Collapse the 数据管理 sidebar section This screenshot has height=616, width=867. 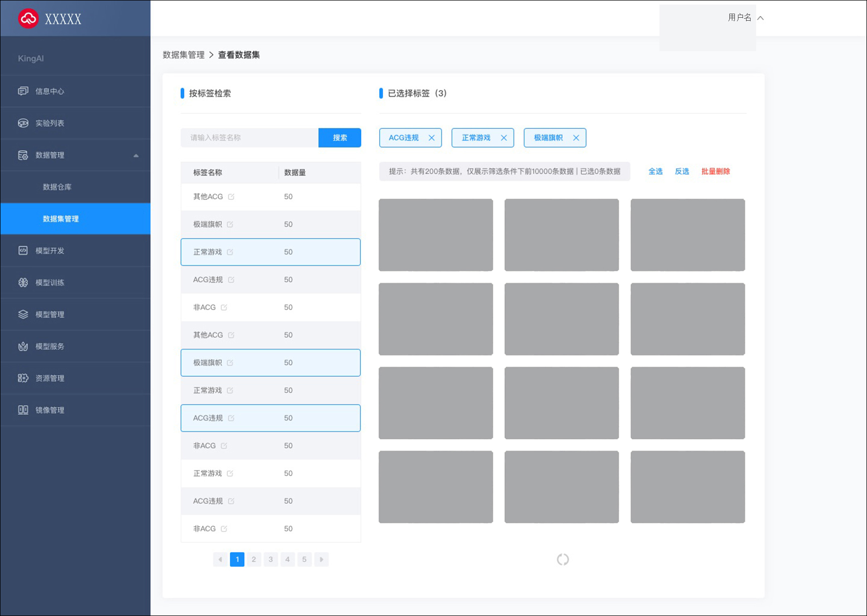136,155
